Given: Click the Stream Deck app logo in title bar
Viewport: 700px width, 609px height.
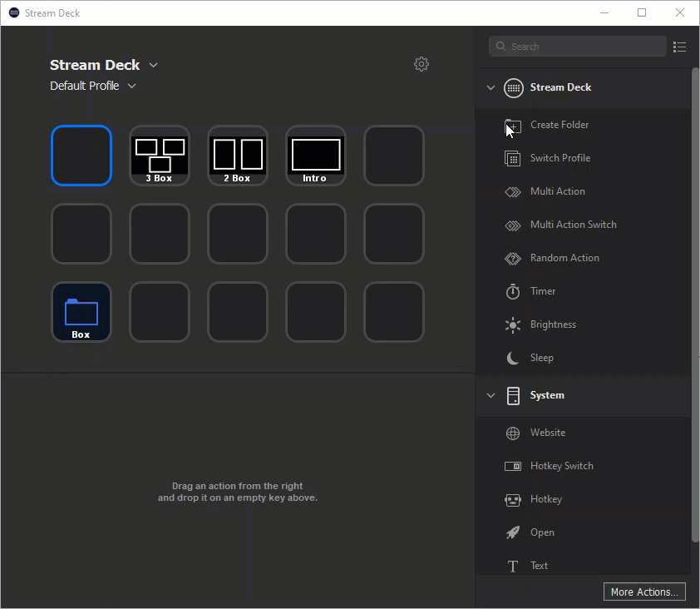Looking at the screenshot, I should coord(14,12).
